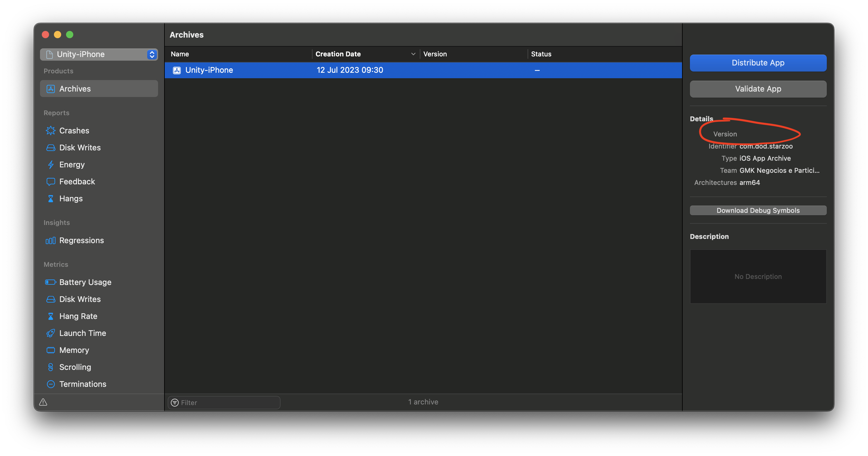
Task: Click the Distribute App button
Action: click(758, 63)
